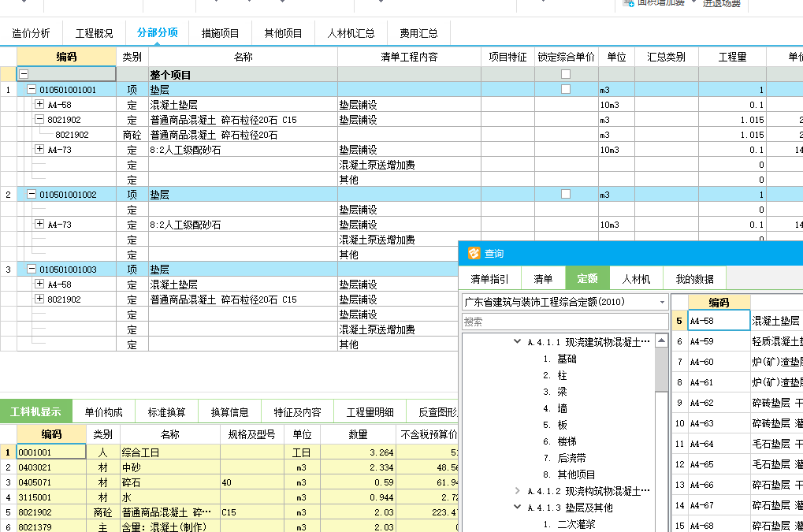Click the 查询 dialog logo icon

474,253
